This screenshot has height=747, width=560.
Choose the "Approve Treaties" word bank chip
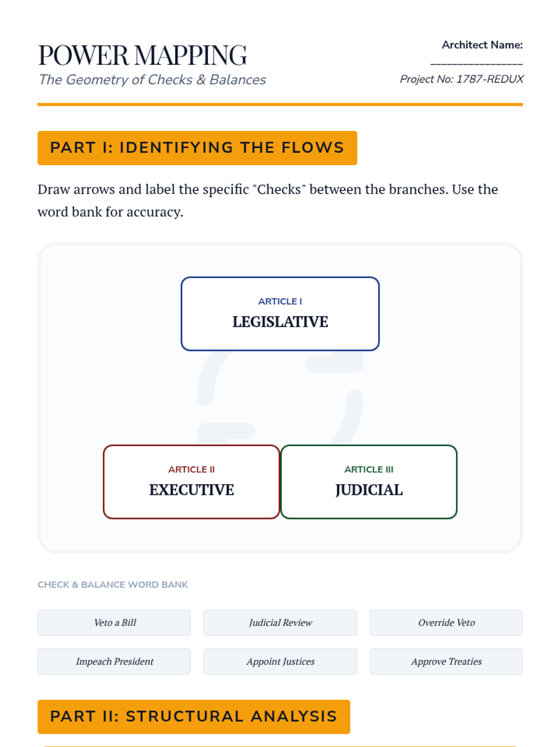click(x=446, y=661)
